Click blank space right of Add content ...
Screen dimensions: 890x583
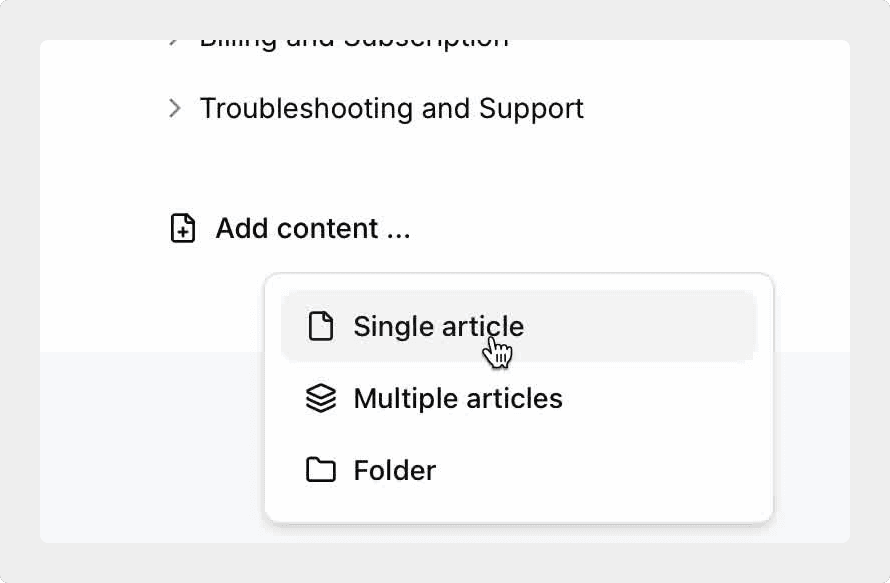(x=600, y=229)
